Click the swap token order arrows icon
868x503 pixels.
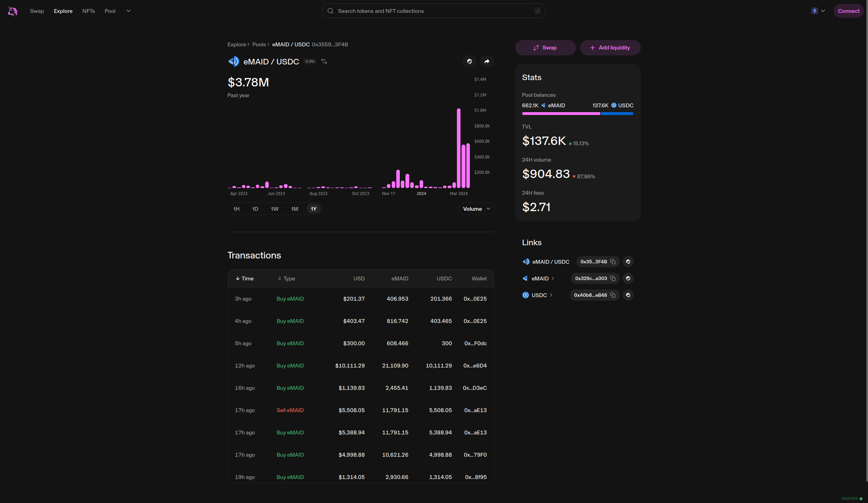[324, 61]
